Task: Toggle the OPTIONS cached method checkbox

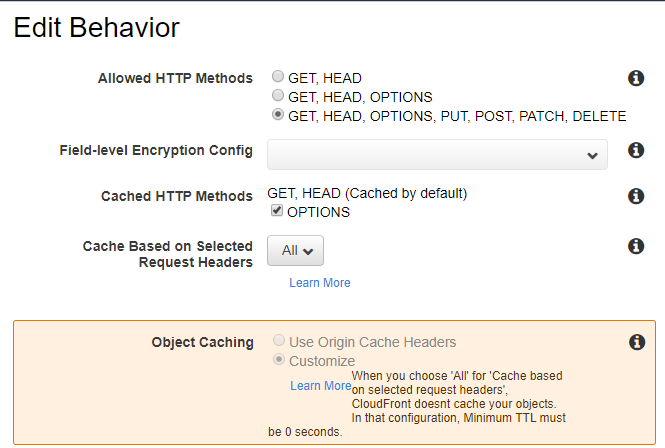Action: click(x=277, y=212)
